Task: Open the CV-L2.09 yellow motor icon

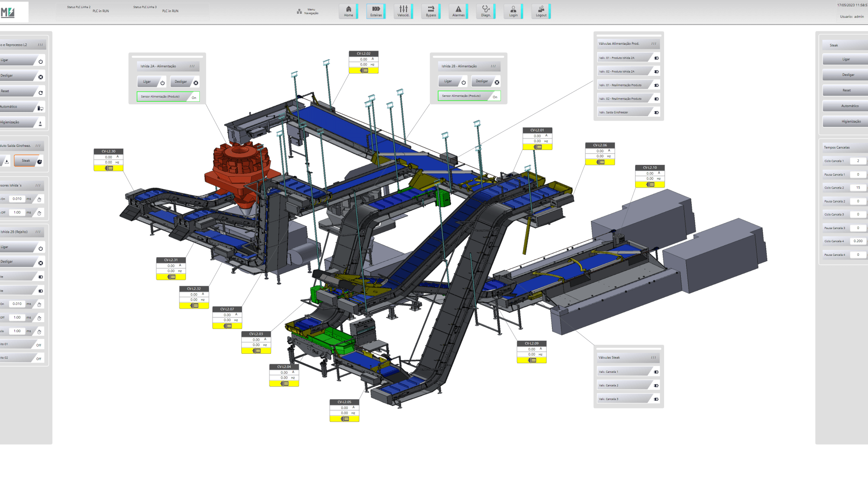Action: pyautogui.click(x=532, y=360)
